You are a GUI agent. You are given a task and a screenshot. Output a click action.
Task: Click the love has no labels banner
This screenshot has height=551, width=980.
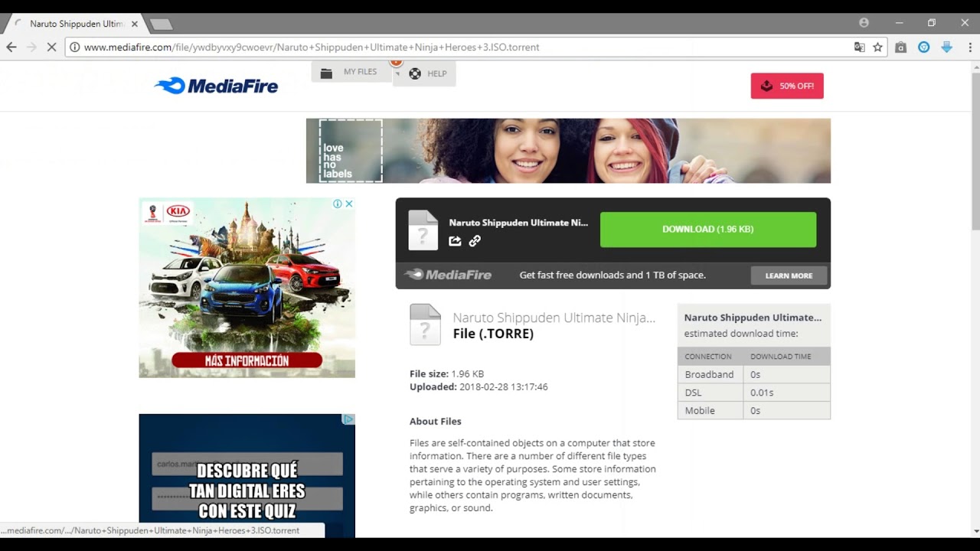568,151
